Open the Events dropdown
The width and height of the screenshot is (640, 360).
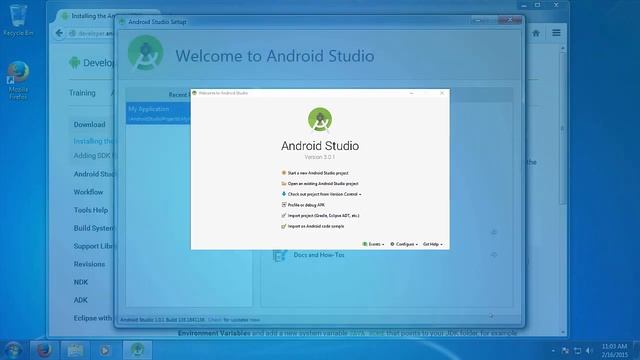(x=373, y=244)
